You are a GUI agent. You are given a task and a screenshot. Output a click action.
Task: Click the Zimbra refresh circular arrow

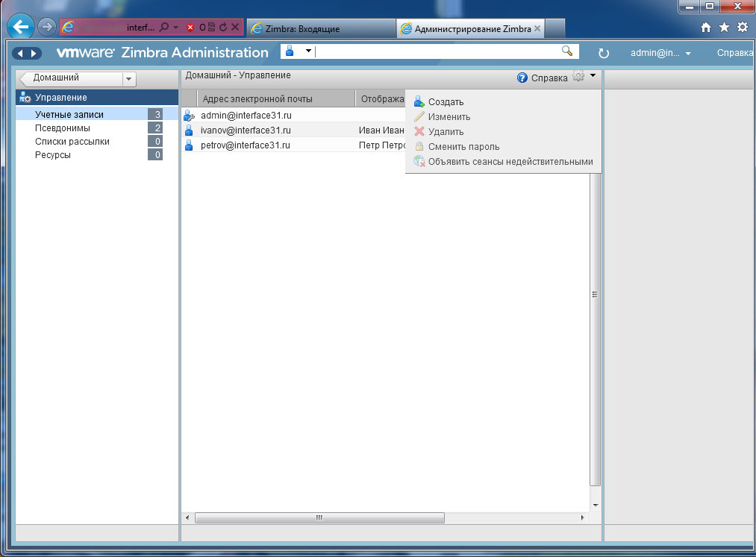click(x=604, y=53)
